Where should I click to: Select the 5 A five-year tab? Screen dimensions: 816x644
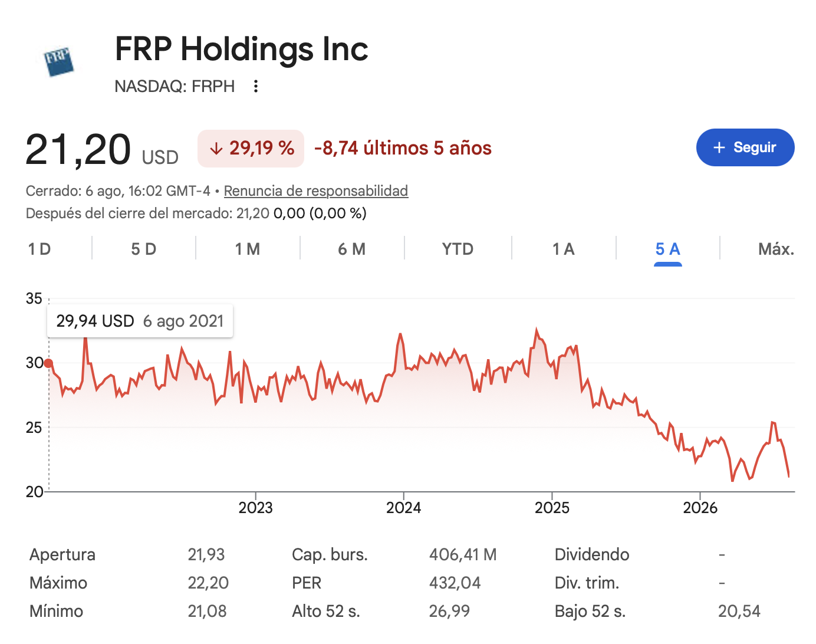coord(668,249)
